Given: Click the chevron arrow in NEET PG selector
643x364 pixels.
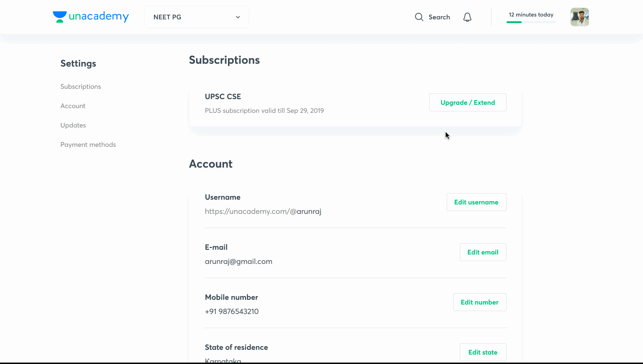Looking at the screenshot, I should (238, 17).
